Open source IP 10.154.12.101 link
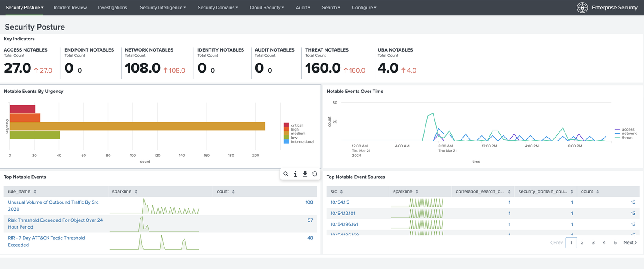 pos(343,213)
